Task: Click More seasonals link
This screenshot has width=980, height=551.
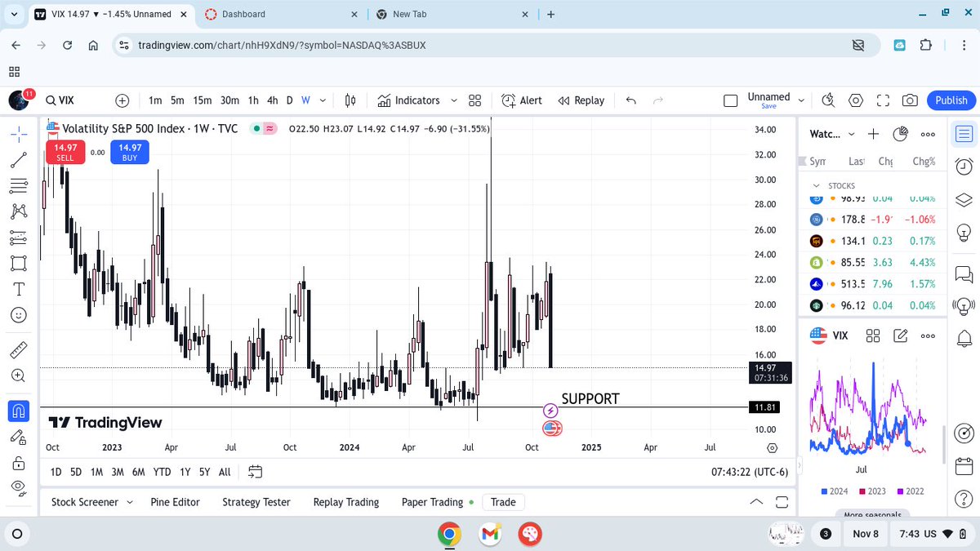Action: (874, 514)
